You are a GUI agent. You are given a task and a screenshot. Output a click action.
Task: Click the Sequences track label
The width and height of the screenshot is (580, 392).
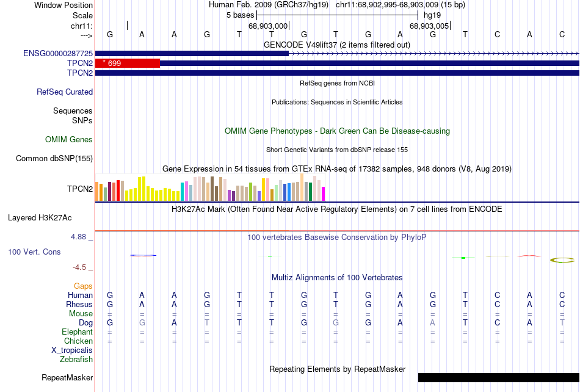click(x=73, y=111)
